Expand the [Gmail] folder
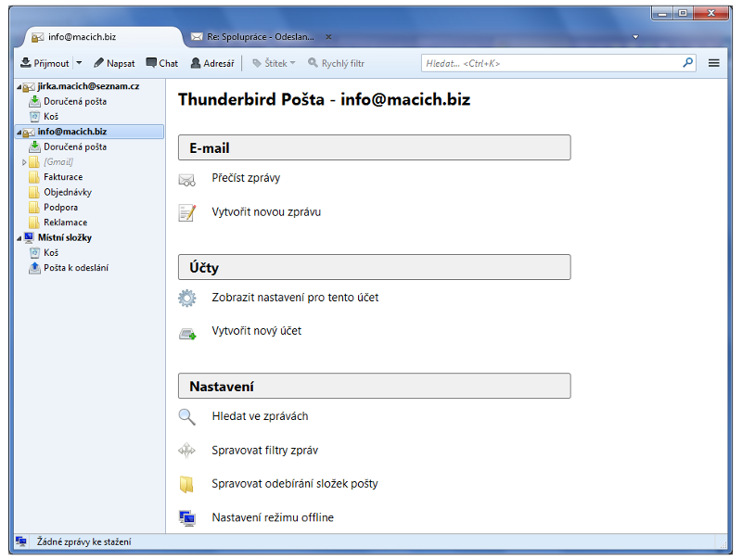Image resolution: width=742 pixels, height=560 pixels. 24,162
